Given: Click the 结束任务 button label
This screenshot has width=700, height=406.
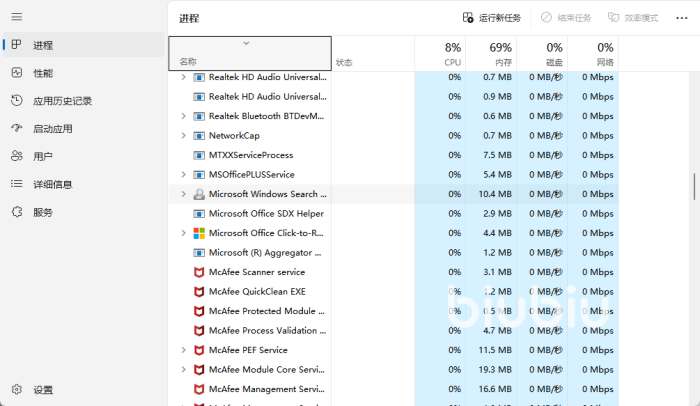Looking at the screenshot, I should [574, 18].
